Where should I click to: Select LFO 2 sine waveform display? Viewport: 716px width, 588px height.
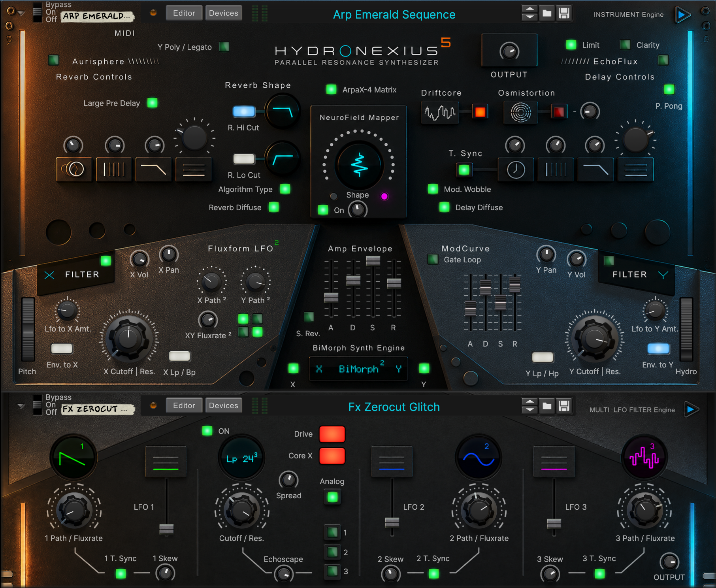(479, 458)
